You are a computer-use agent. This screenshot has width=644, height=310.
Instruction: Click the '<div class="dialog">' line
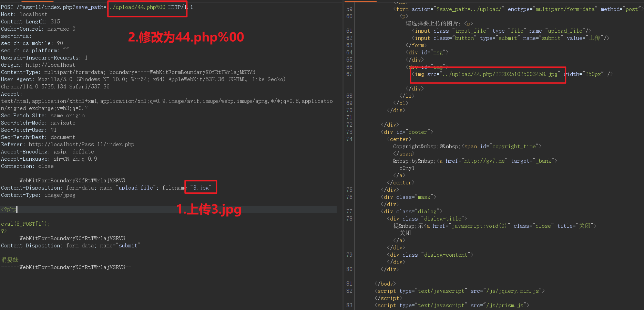point(412,211)
